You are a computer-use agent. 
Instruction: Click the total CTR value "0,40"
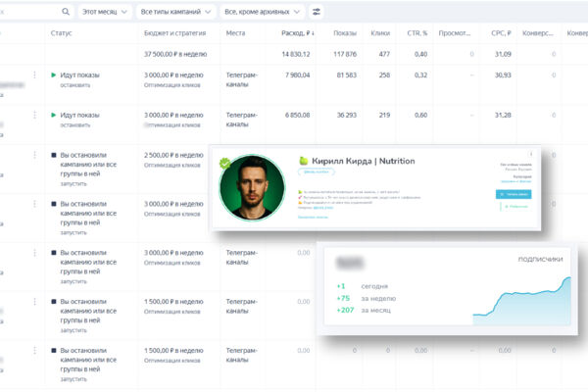[420, 54]
